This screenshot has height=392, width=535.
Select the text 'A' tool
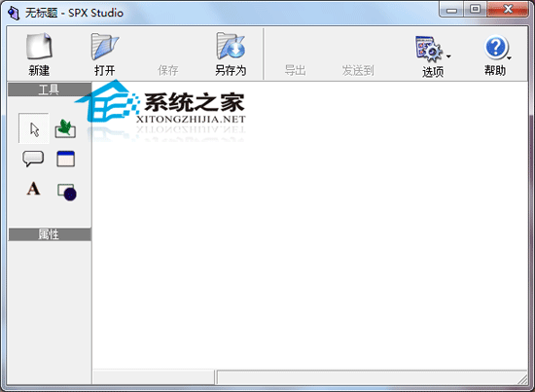[x=33, y=189]
